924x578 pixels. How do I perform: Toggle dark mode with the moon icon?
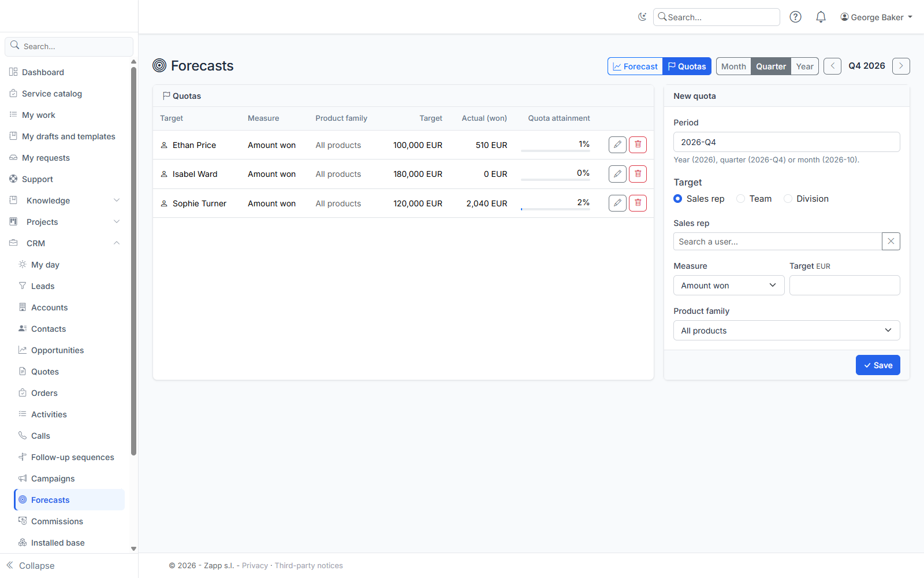tap(642, 17)
